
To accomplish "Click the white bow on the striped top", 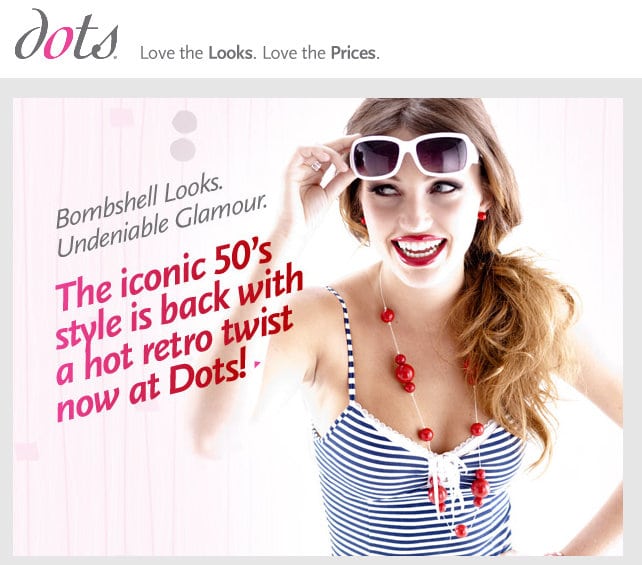I will coord(448,471).
